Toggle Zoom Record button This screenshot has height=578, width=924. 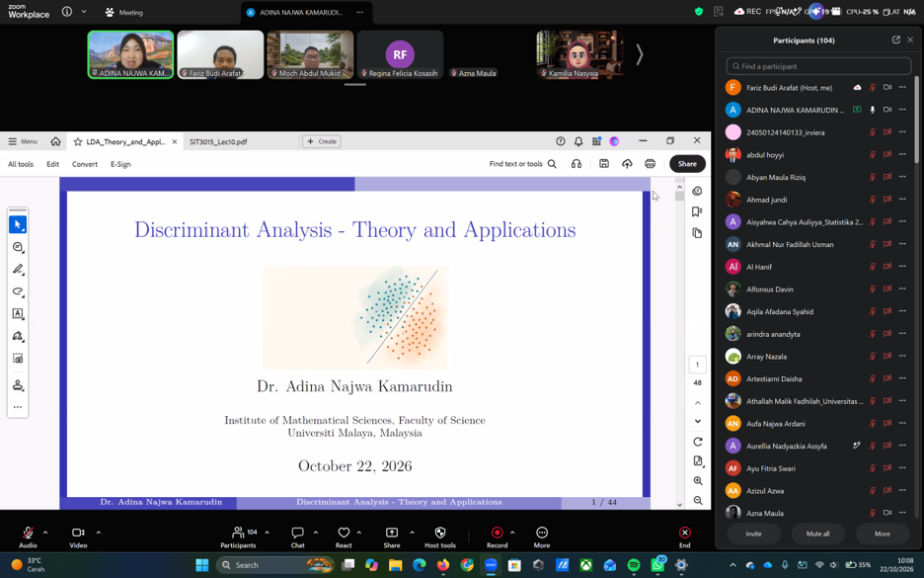pos(497,537)
